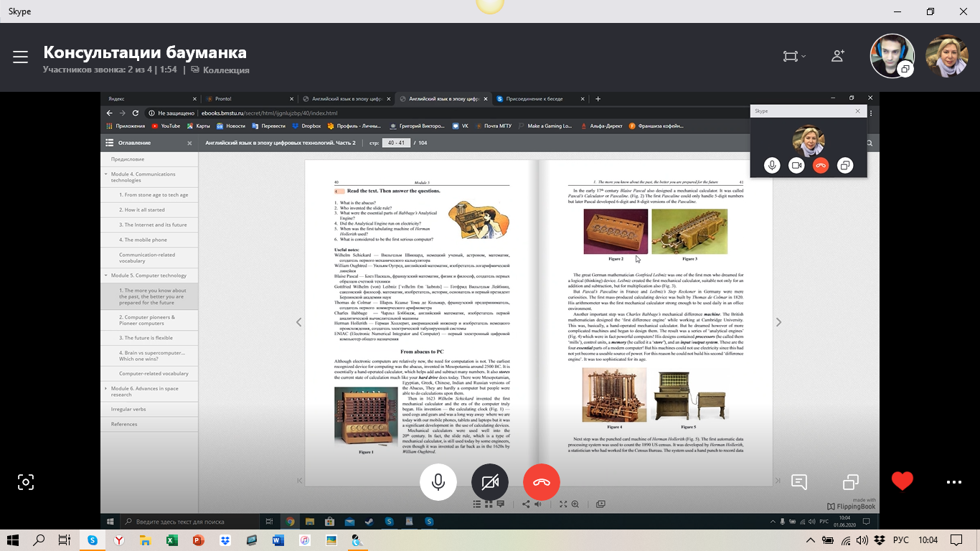
Task: Show hidden system tray icons
Action: pos(811,540)
